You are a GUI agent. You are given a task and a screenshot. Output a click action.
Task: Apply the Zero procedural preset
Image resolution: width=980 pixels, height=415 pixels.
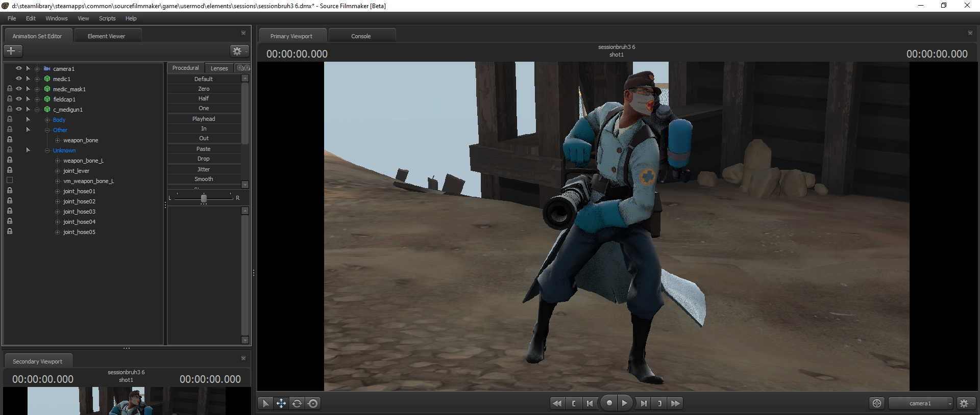pyautogui.click(x=204, y=89)
